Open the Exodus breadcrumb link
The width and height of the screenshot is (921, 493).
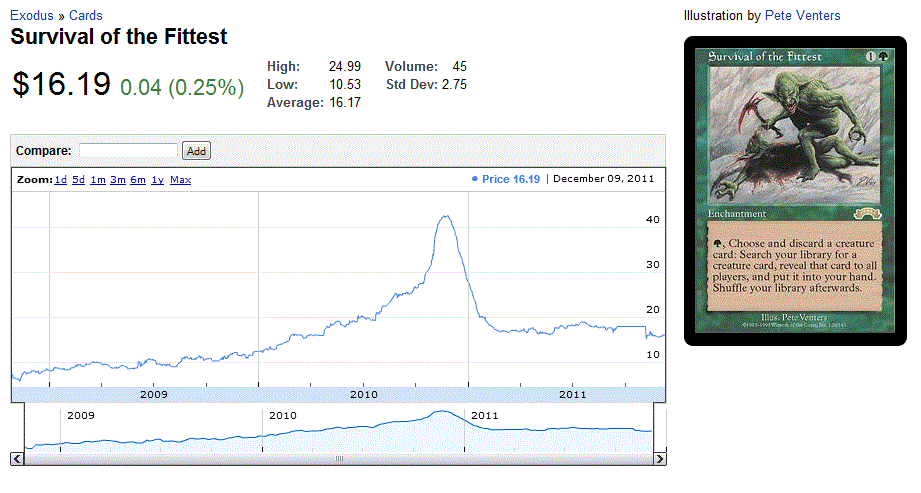31,16
